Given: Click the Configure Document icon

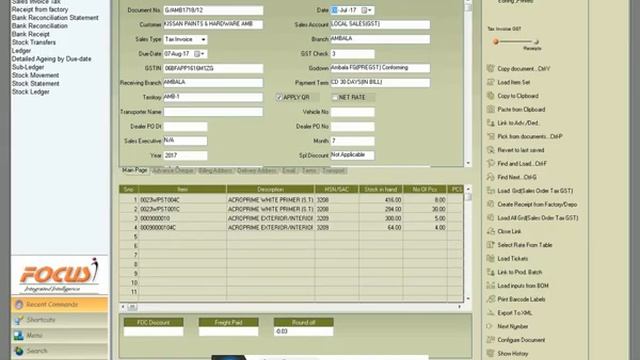Looking at the screenshot, I should [x=491, y=340].
